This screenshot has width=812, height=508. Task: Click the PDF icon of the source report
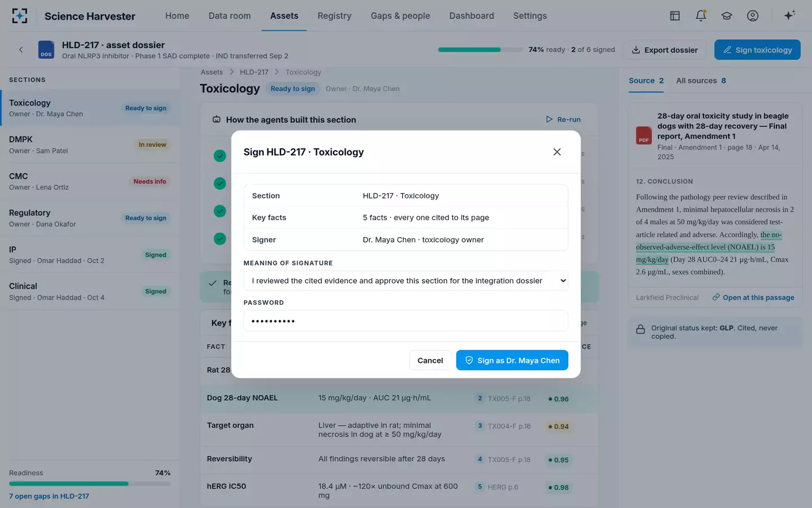pyautogui.click(x=644, y=135)
